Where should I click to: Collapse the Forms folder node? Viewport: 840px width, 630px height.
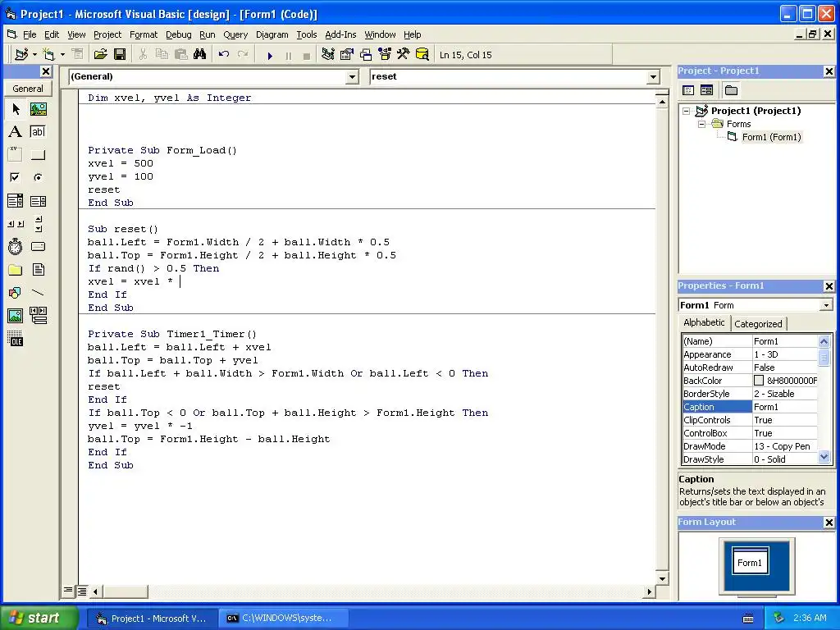tap(701, 124)
